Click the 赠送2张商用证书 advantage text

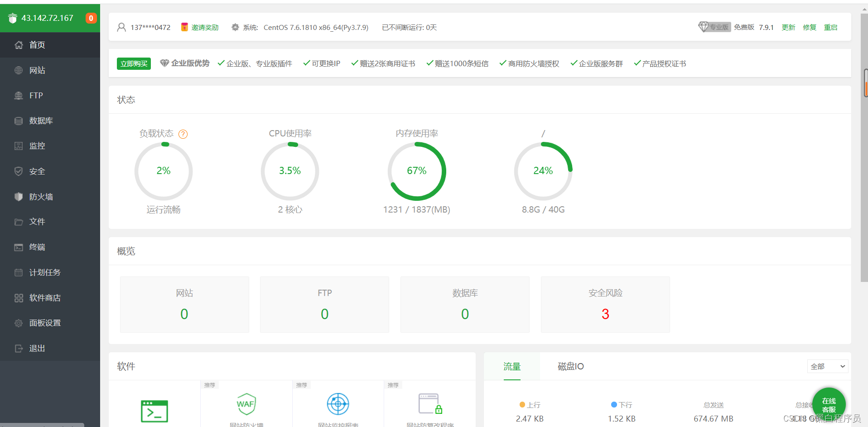(x=387, y=63)
